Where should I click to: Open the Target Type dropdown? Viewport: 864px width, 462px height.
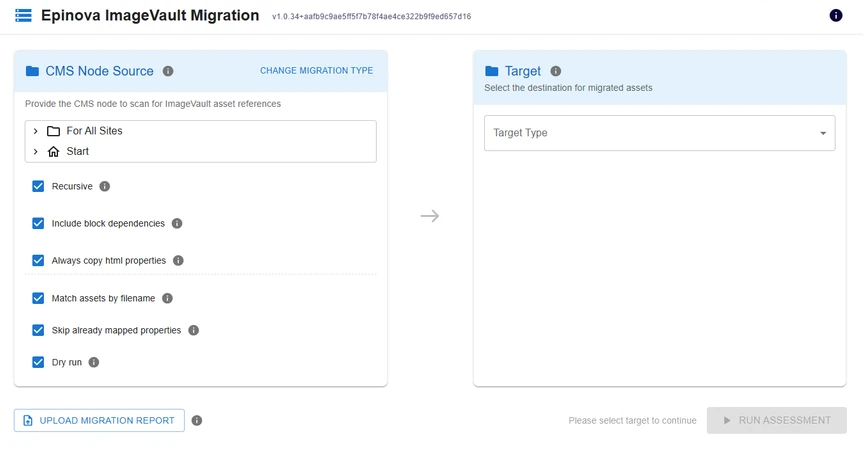point(660,133)
